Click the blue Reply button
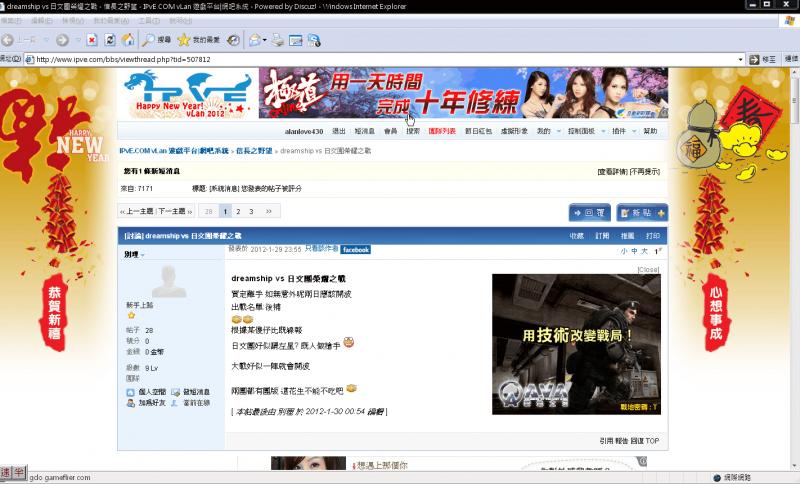The width and height of the screenshot is (800, 484). click(x=590, y=213)
